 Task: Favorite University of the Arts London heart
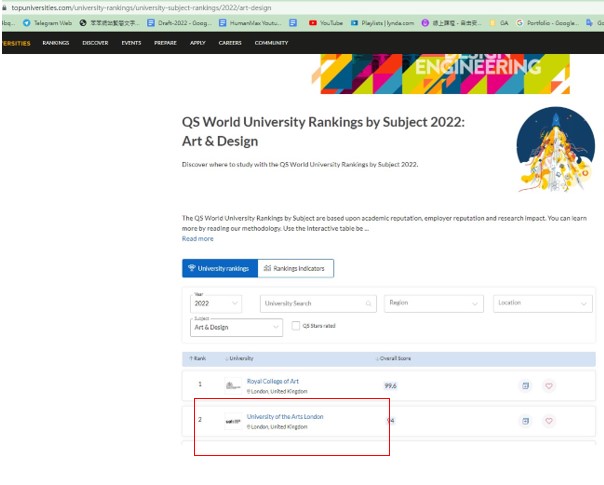coord(549,421)
